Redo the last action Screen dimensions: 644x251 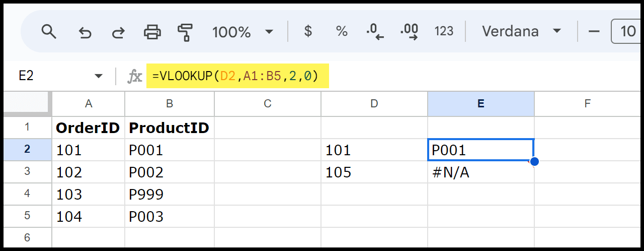point(118,32)
